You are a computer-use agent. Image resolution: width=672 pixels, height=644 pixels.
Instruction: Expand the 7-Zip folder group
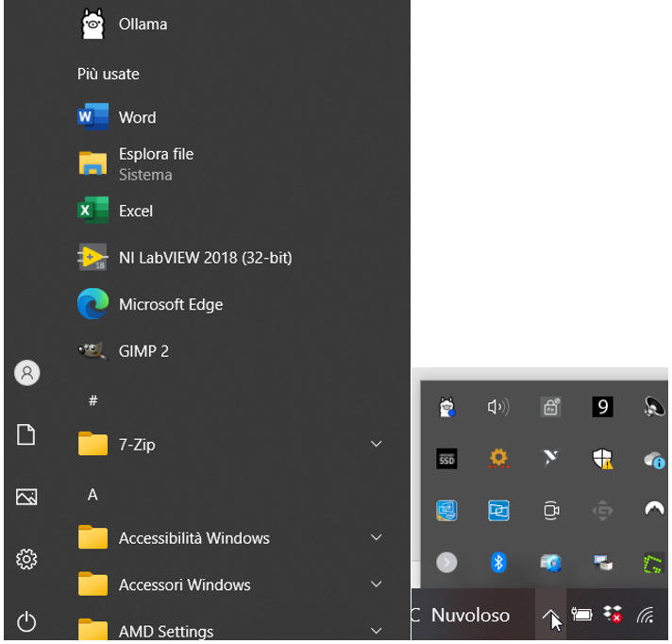point(377,444)
